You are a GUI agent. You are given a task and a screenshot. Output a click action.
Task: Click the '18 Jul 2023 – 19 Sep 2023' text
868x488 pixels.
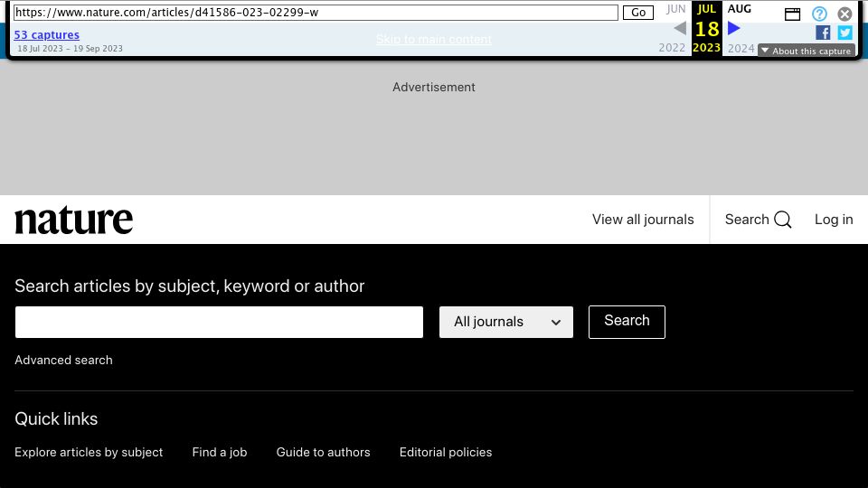point(71,49)
